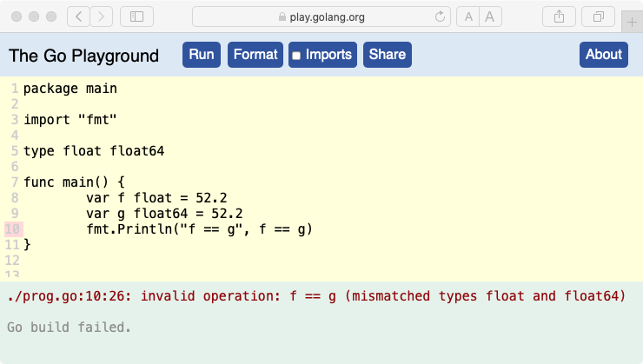
Task: Open the Safari share sheet icon
Action: click(559, 17)
